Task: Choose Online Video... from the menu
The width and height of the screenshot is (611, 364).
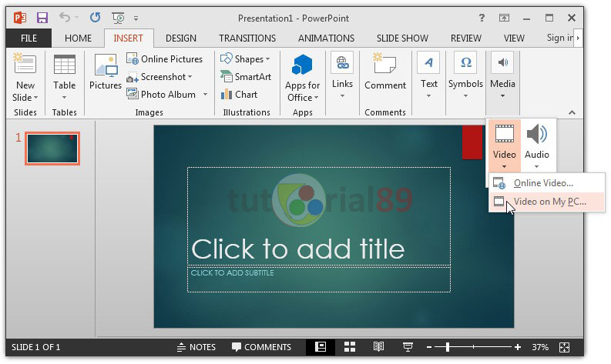Action: pos(547,183)
